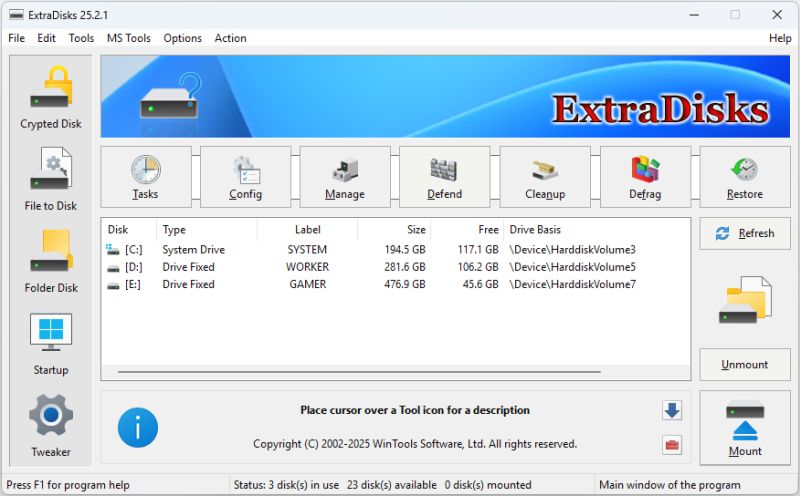Open the Restore tool

click(745, 178)
